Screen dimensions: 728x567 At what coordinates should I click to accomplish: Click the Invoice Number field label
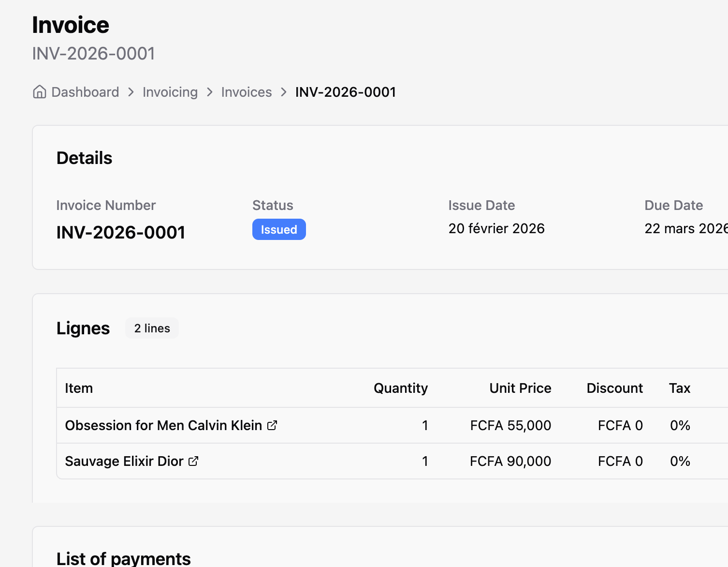(106, 205)
